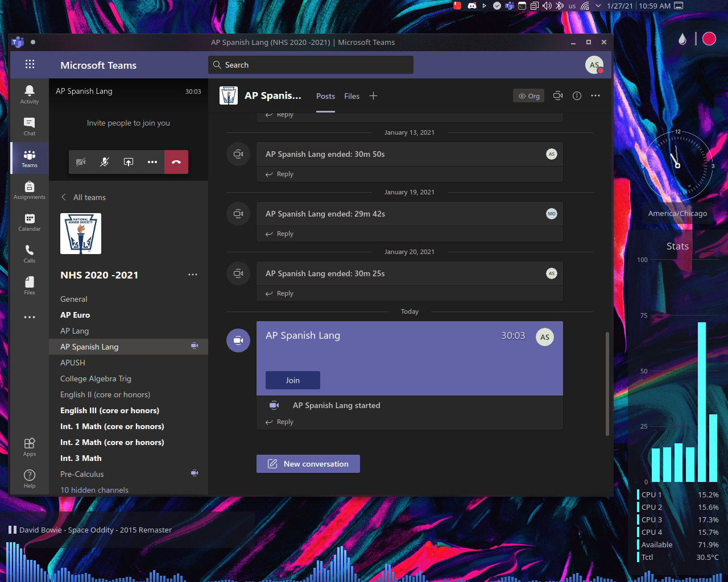This screenshot has width=728, height=582.
Task: Open Teams Help
Action: click(x=30, y=479)
